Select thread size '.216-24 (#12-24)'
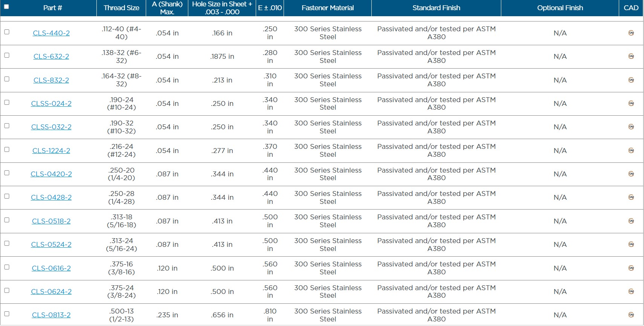The height and width of the screenshot is (326, 644). click(x=121, y=150)
